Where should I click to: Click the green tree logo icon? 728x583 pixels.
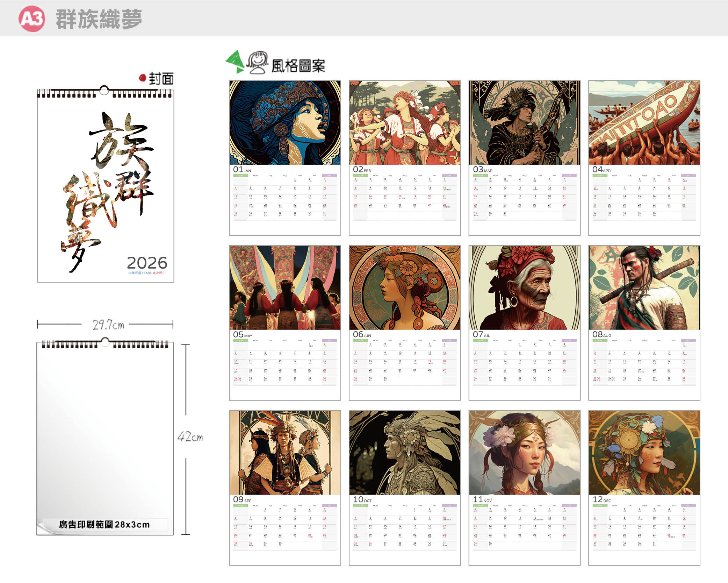pos(235,62)
